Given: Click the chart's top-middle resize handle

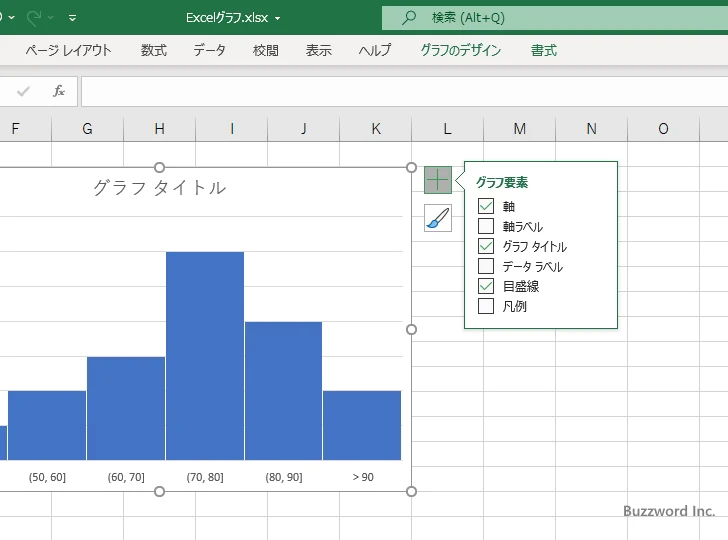Looking at the screenshot, I should coord(159,167).
